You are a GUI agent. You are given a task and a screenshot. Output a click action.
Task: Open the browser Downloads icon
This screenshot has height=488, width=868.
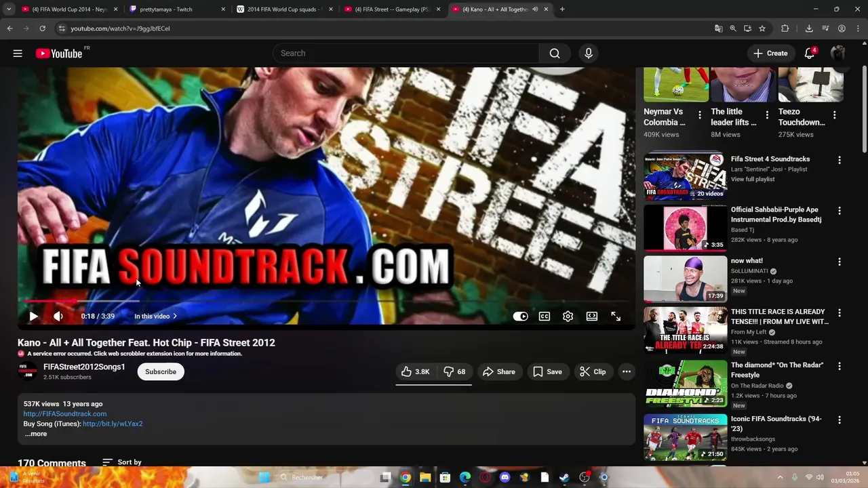pos(809,28)
